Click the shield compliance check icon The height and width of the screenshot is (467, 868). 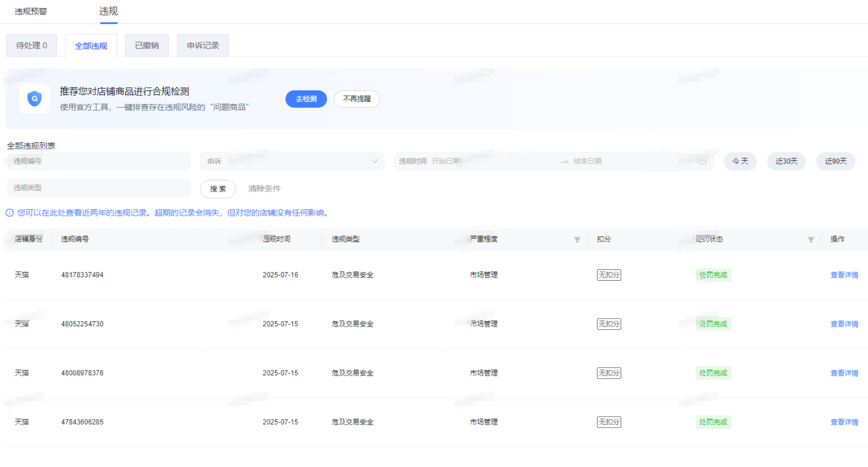(x=34, y=99)
